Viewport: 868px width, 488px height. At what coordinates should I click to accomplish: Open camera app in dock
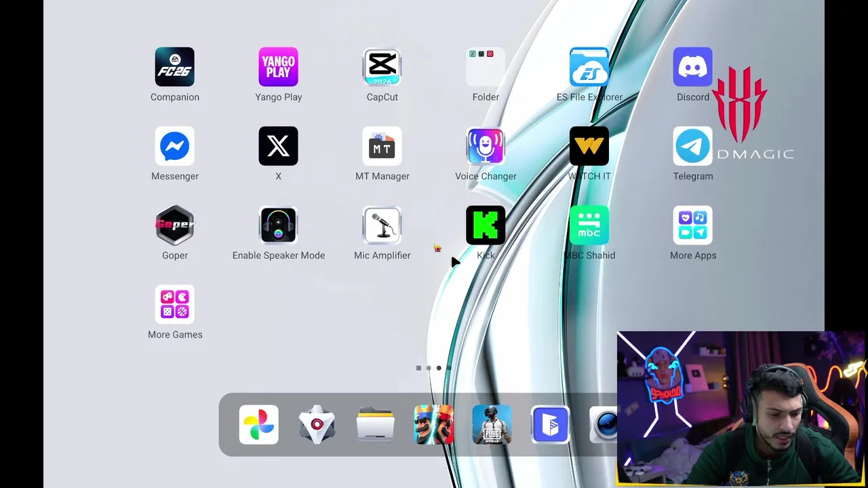(604, 425)
